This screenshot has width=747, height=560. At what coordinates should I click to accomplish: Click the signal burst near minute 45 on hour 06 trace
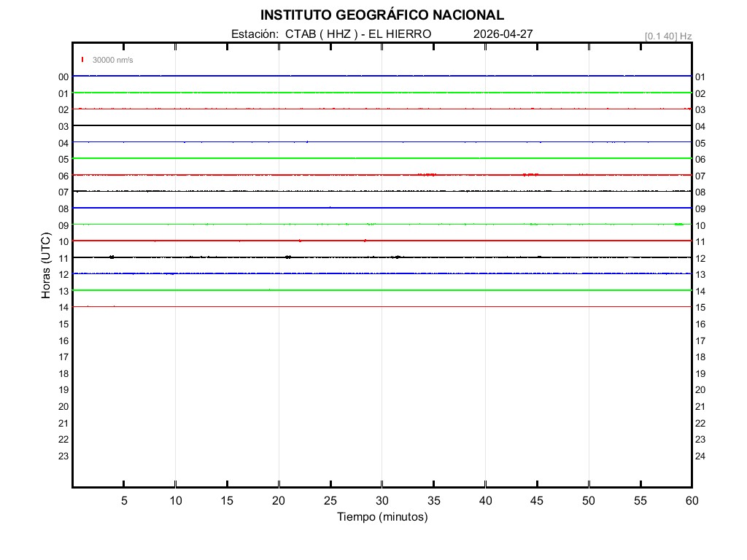click(x=530, y=175)
